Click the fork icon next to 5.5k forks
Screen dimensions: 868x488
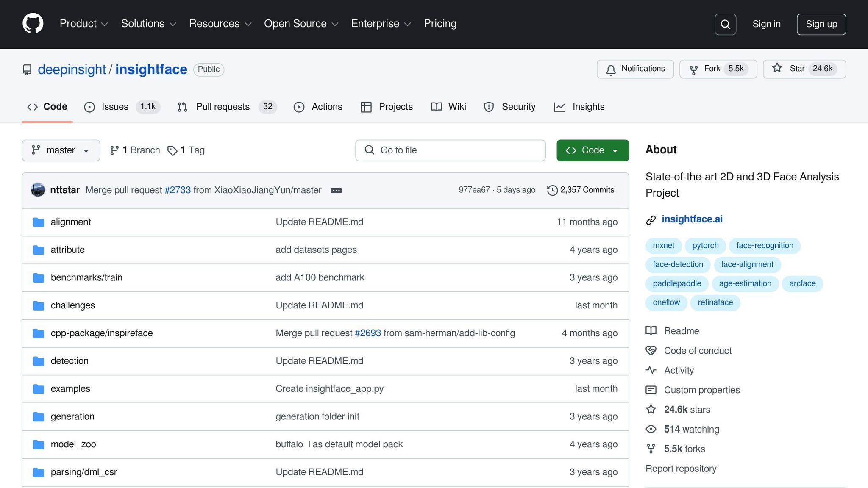[x=651, y=449]
